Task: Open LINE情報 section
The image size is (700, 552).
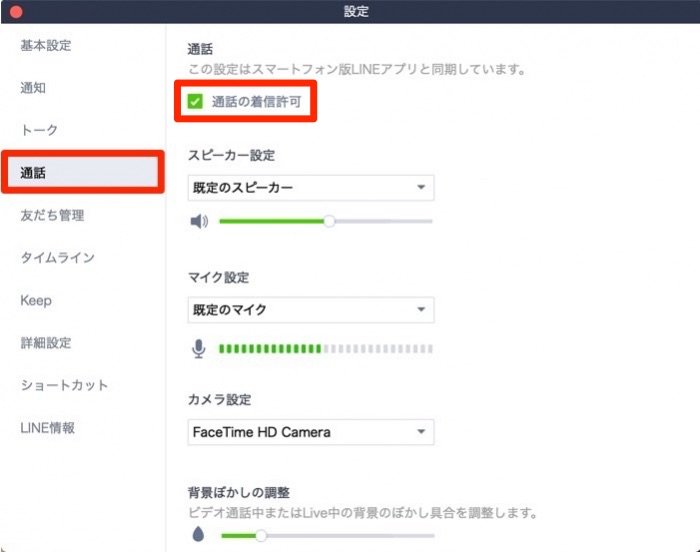Action: 48,427
